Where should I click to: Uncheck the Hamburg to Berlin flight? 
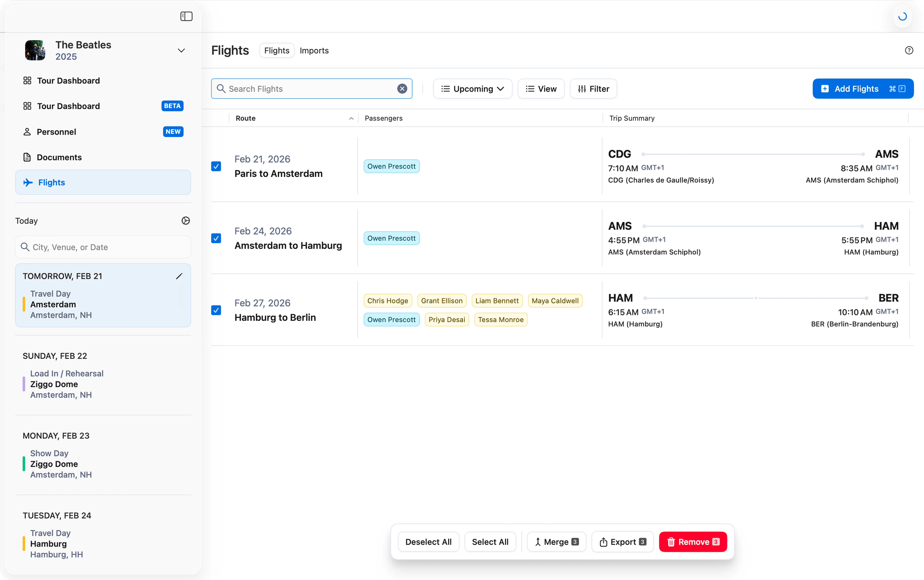click(x=216, y=310)
